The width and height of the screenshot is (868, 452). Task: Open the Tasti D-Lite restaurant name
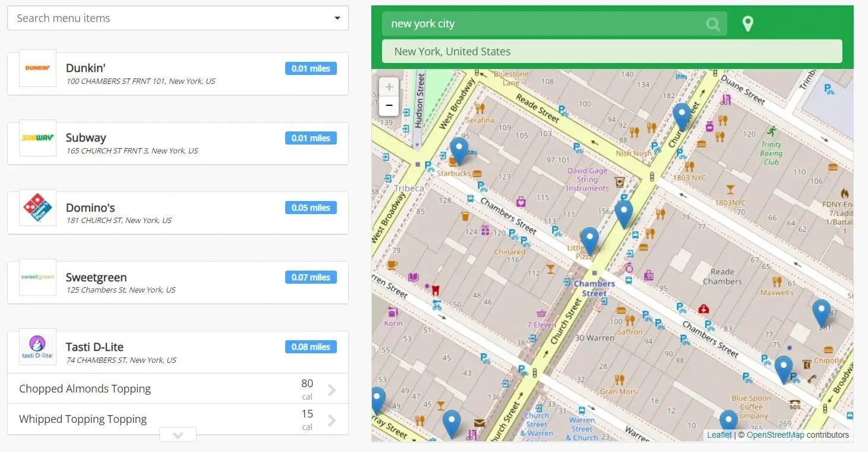(95, 347)
